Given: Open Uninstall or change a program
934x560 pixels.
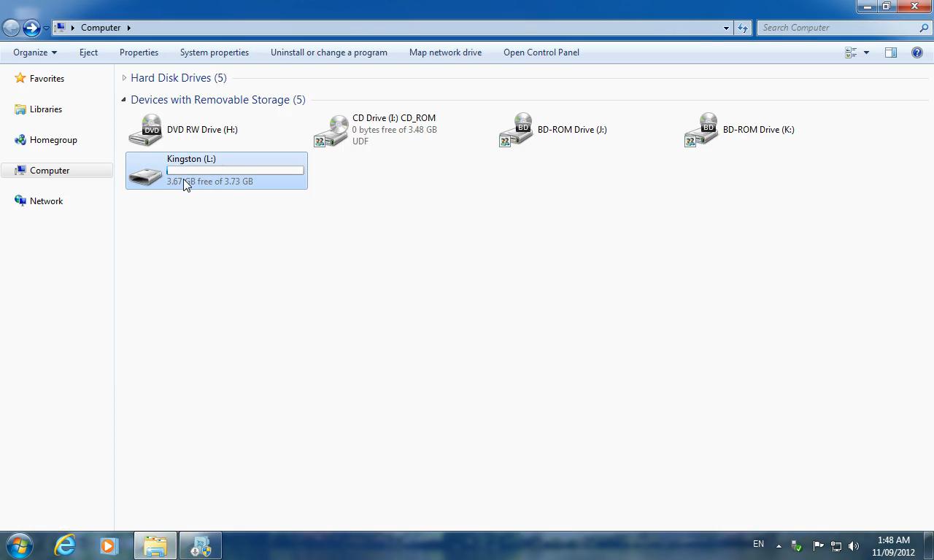Looking at the screenshot, I should (x=329, y=52).
